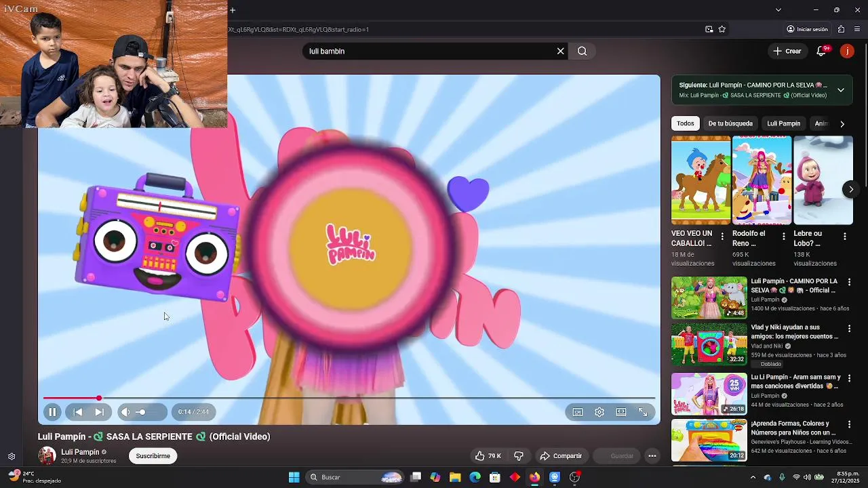Bookmark page with star icon
Viewport: 868px width, 488px height.
coord(722,29)
